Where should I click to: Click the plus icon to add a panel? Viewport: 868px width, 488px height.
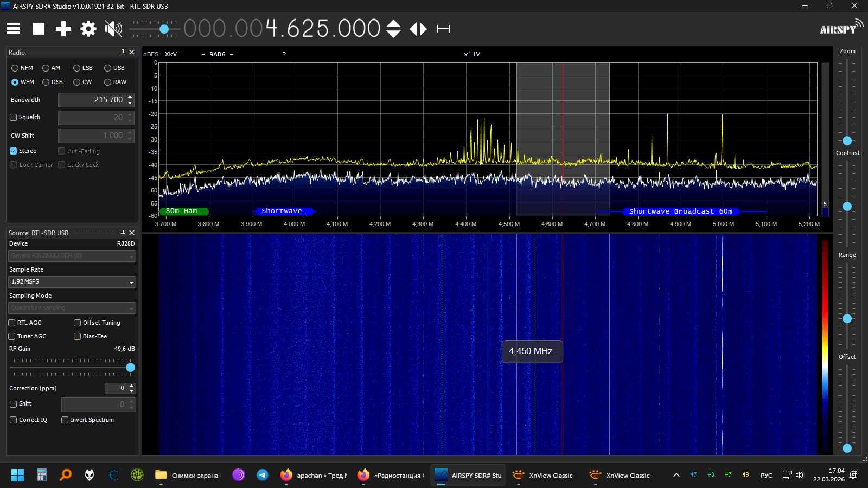[x=63, y=29]
